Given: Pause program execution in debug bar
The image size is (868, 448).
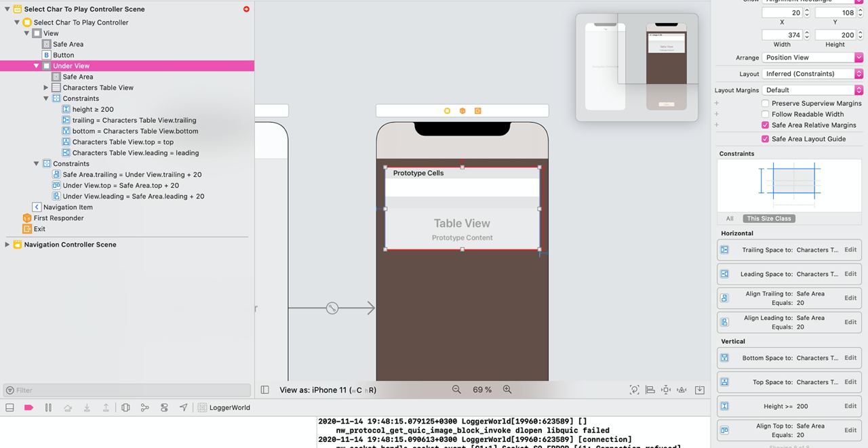Looking at the screenshot, I should pos(48,407).
